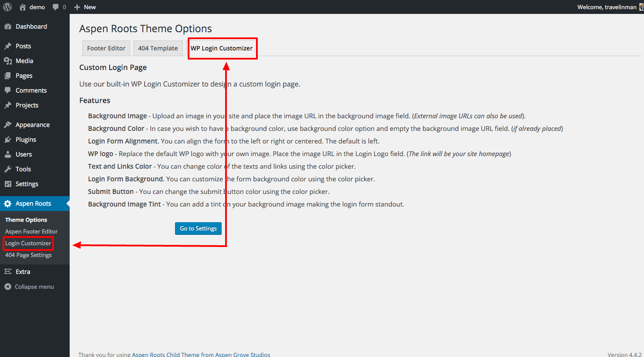The image size is (644, 357).
Task: Open the Dashboard menu item
Action: tap(31, 27)
